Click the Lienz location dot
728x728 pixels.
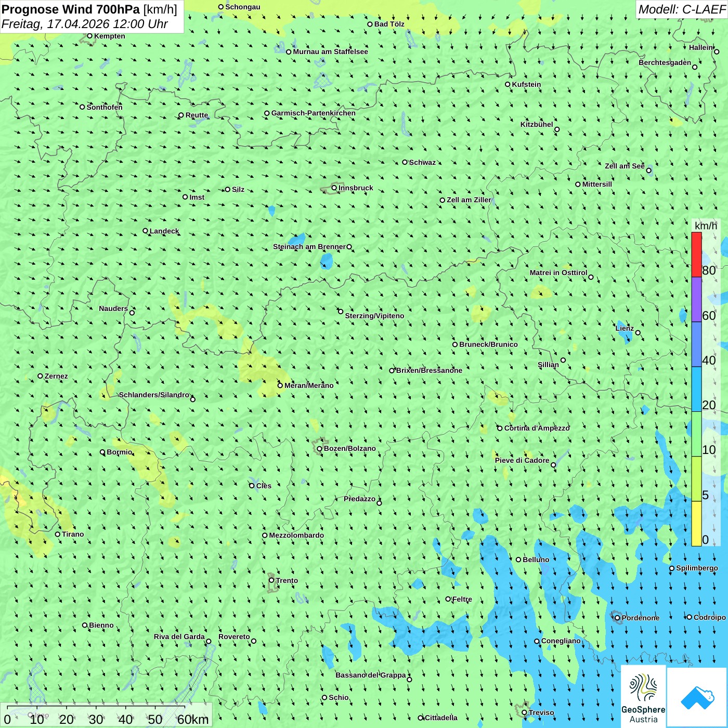pyautogui.click(x=638, y=333)
